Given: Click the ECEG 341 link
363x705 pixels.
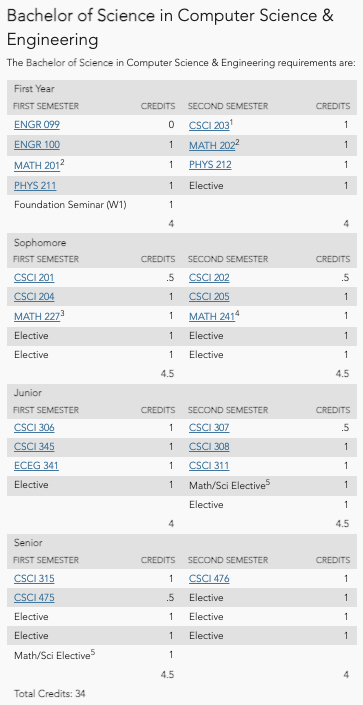Looking at the screenshot, I should click(x=36, y=466).
